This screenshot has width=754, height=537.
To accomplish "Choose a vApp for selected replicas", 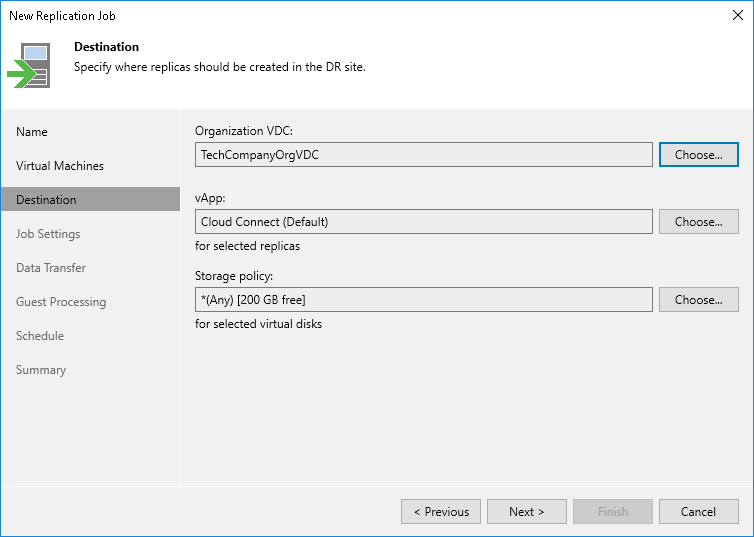I will [x=698, y=222].
